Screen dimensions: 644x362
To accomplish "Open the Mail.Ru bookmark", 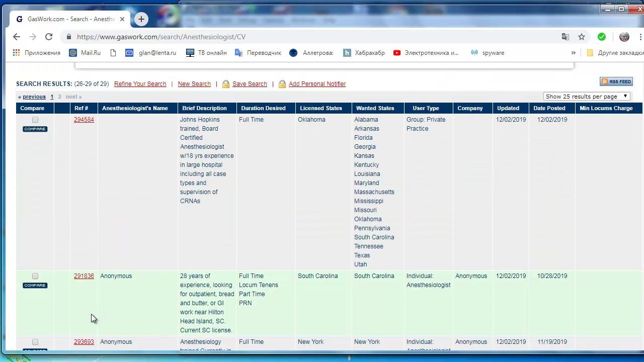I will [85, 53].
